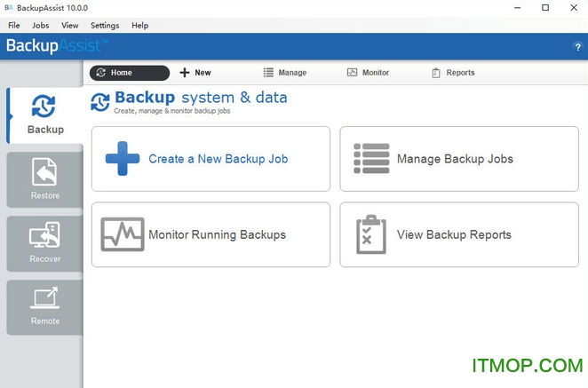Click the Monitor Running Backups pulse icon
This screenshot has width=588, height=388.
(x=123, y=234)
